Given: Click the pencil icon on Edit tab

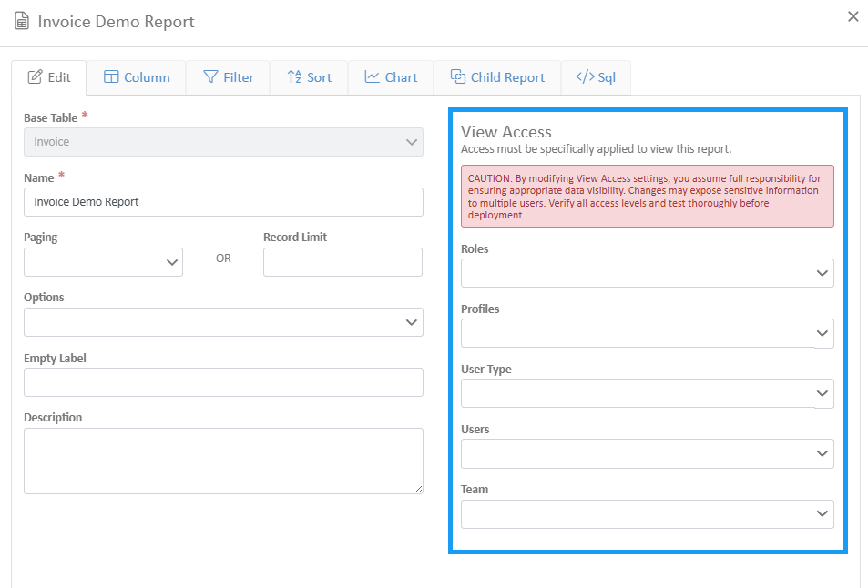Looking at the screenshot, I should coord(36,77).
